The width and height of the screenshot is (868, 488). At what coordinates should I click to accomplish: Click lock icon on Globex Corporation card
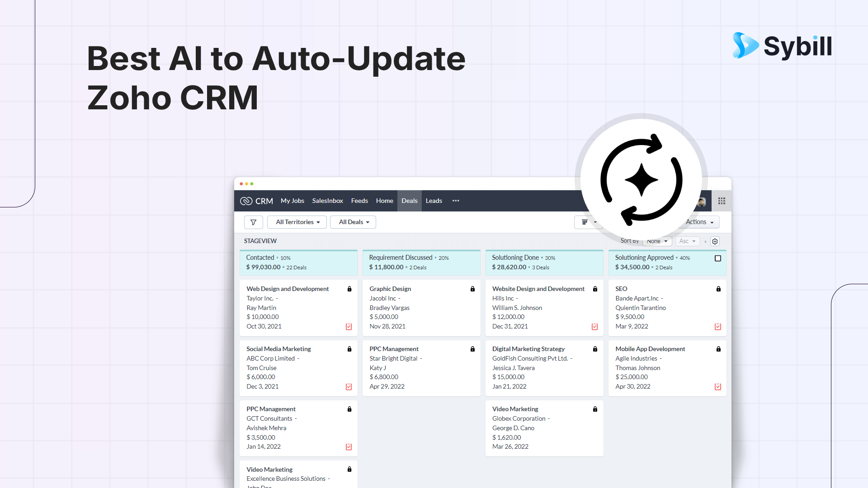pos(595,409)
